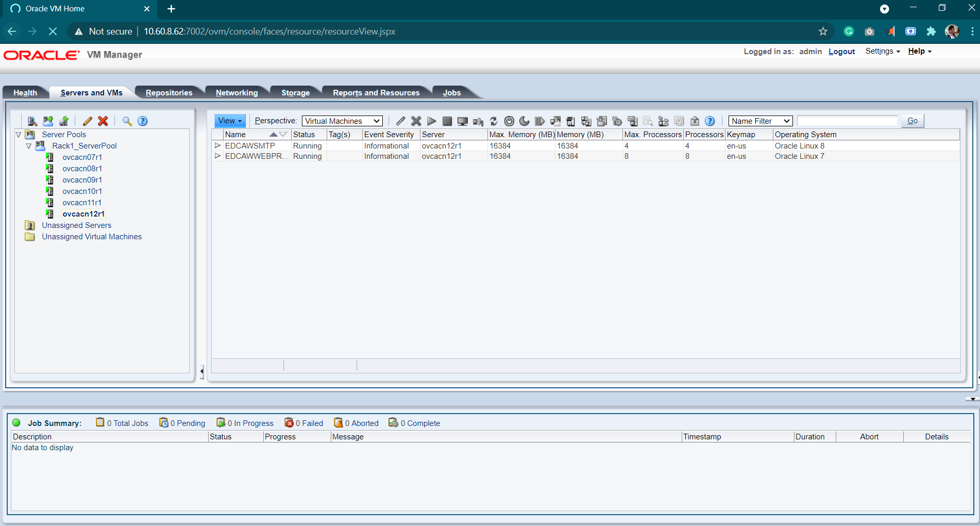This screenshot has height=526, width=980.
Task: Select server ovcacn07r1 in the tree
Action: 82,157
